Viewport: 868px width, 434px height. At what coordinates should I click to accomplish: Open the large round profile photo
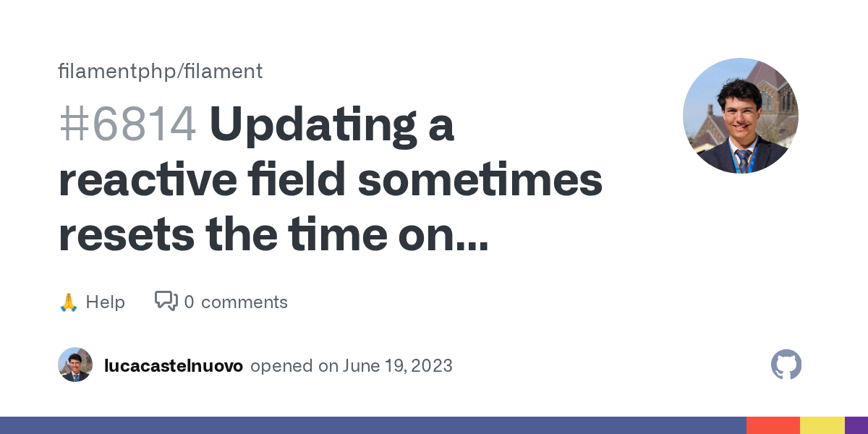point(740,116)
